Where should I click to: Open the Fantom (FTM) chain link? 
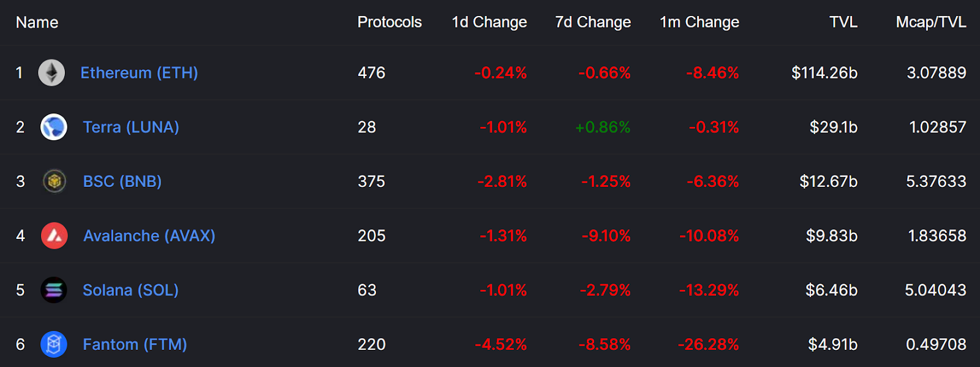click(x=135, y=344)
